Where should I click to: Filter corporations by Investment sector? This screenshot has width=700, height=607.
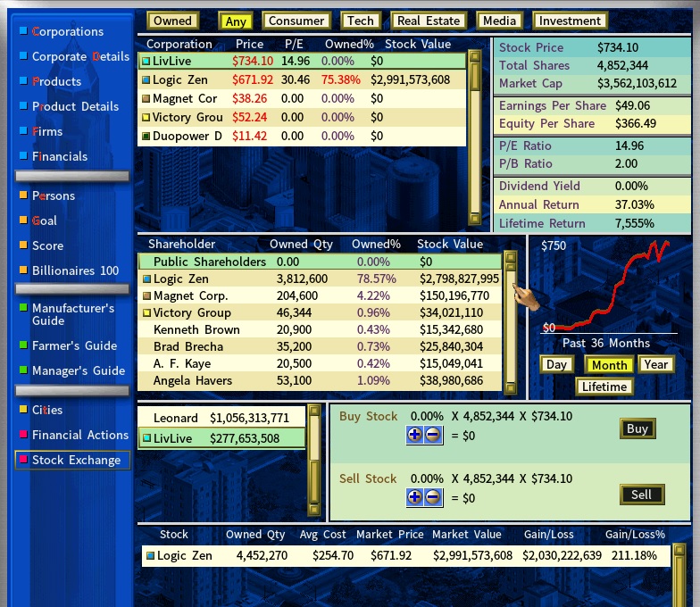point(570,21)
